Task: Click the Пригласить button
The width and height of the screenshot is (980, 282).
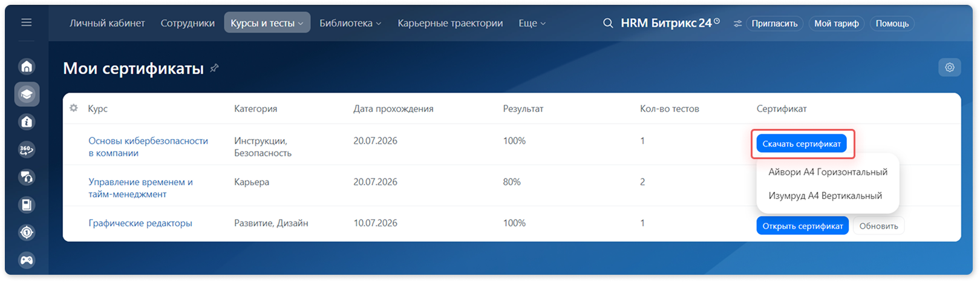Action: click(x=774, y=24)
